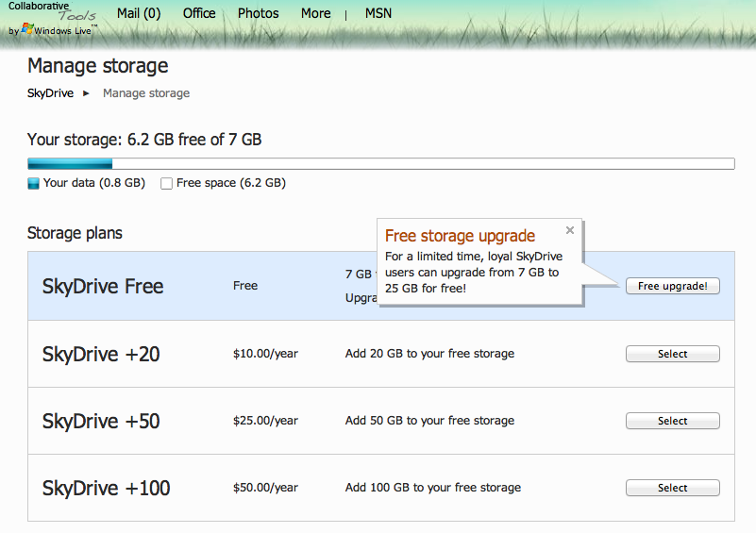Click the $10.00/year price text
Screen dimensions: 756x533
pyautogui.click(x=265, y=354)
